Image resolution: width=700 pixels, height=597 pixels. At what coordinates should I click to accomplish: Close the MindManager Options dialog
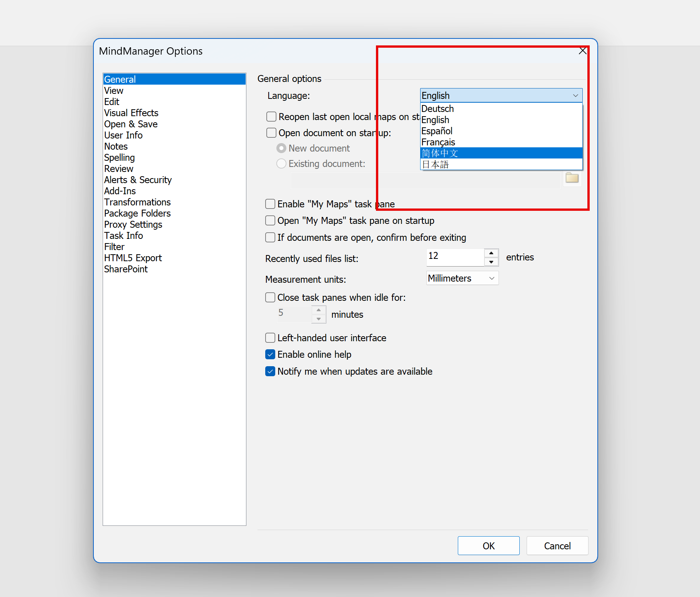click(582, 51)
